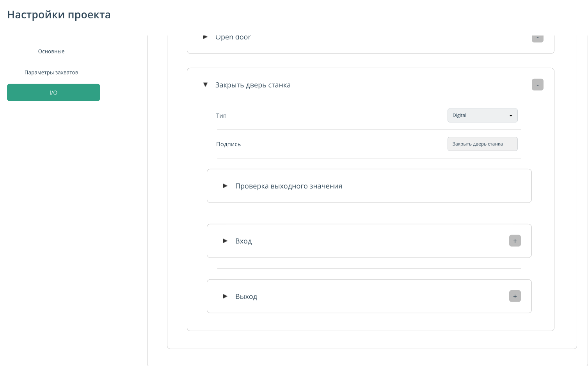Viewport: 588px width, 366px height.
Task: Expand the Вход section arrow
Action: [225, 241]
